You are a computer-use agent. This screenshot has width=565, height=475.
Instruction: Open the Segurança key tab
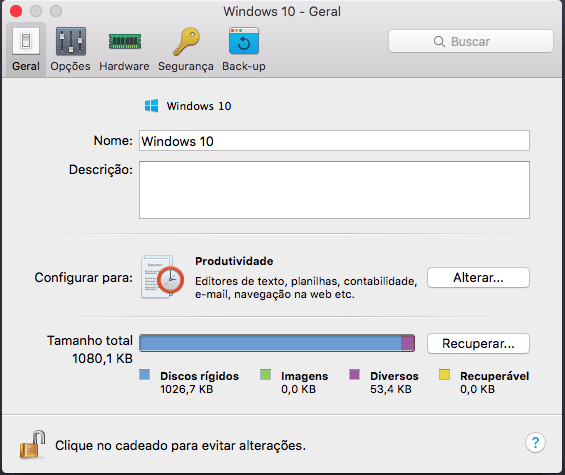point(186,50)
